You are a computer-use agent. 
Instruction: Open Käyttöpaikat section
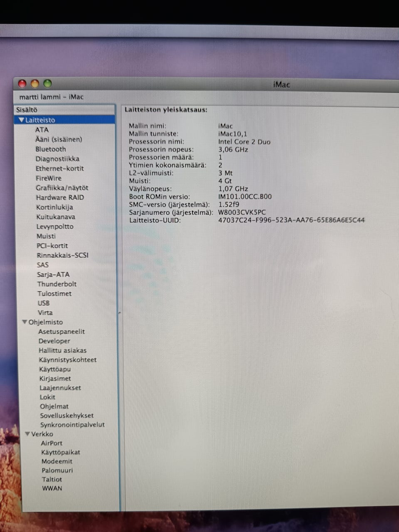(x=61, y=452)
